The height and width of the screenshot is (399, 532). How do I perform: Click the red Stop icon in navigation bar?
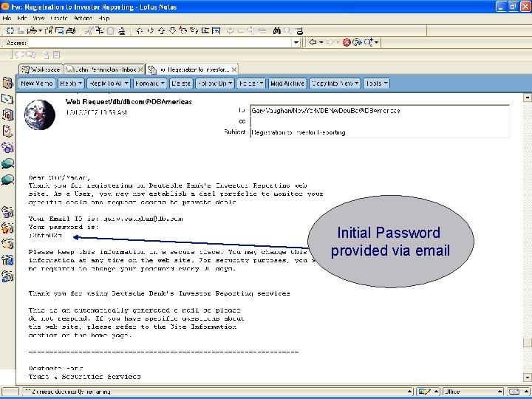pos(347,42)
